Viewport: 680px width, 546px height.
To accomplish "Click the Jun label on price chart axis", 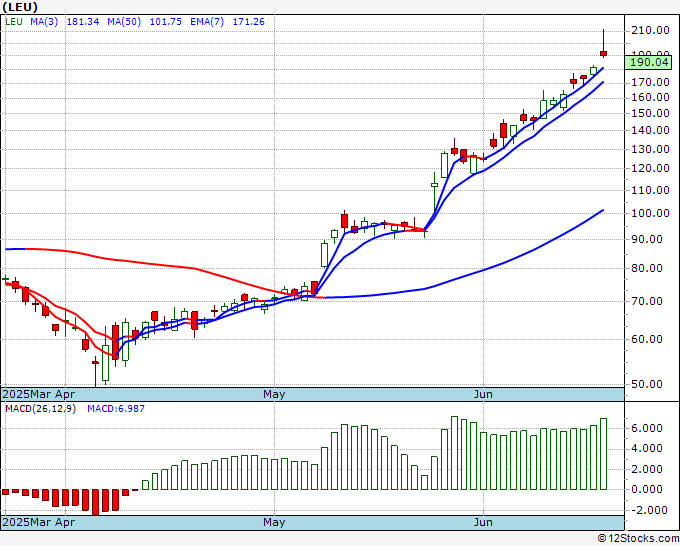I will [x=483, y=394].
